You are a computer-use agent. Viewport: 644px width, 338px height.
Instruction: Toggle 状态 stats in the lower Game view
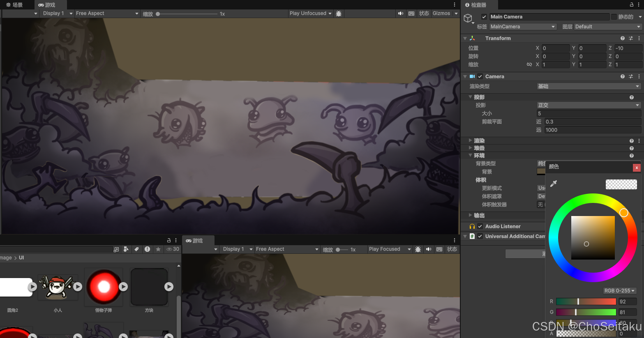pos(452,249)
